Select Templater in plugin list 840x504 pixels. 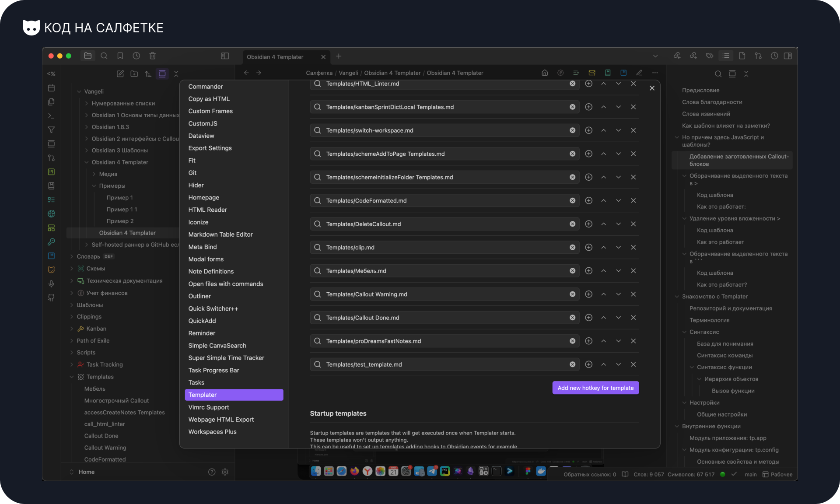click(x=234, y=395)
